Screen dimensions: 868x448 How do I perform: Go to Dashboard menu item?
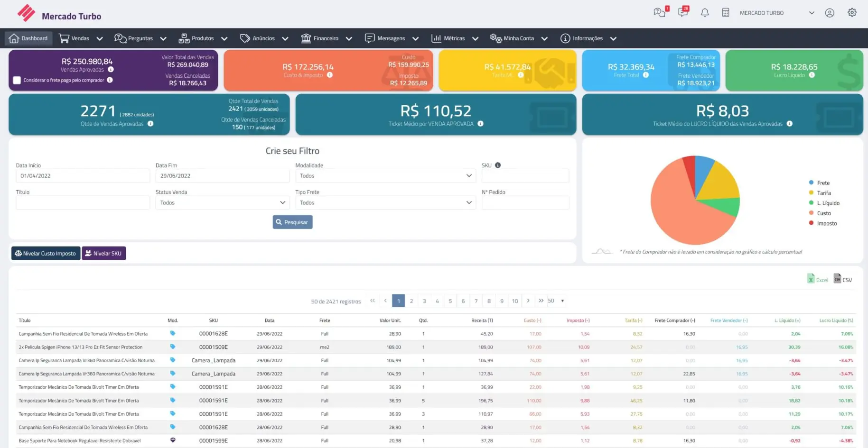pos(28,38)
